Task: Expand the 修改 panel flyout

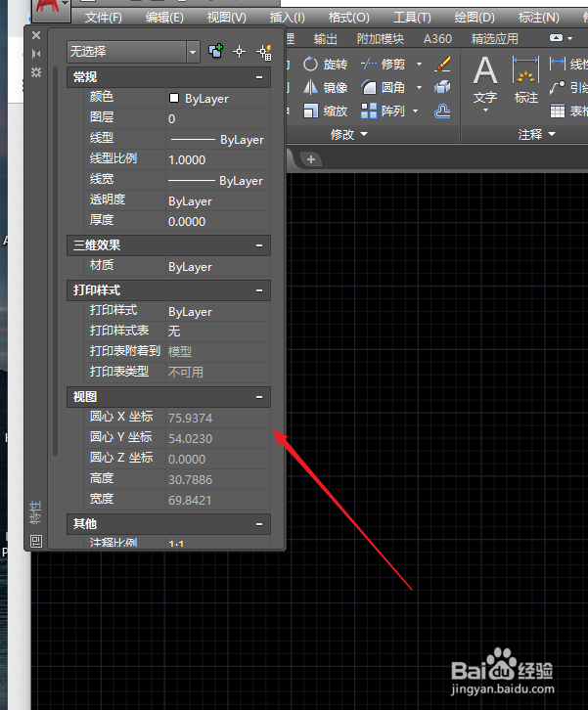Action: click(x=349, y=135)
